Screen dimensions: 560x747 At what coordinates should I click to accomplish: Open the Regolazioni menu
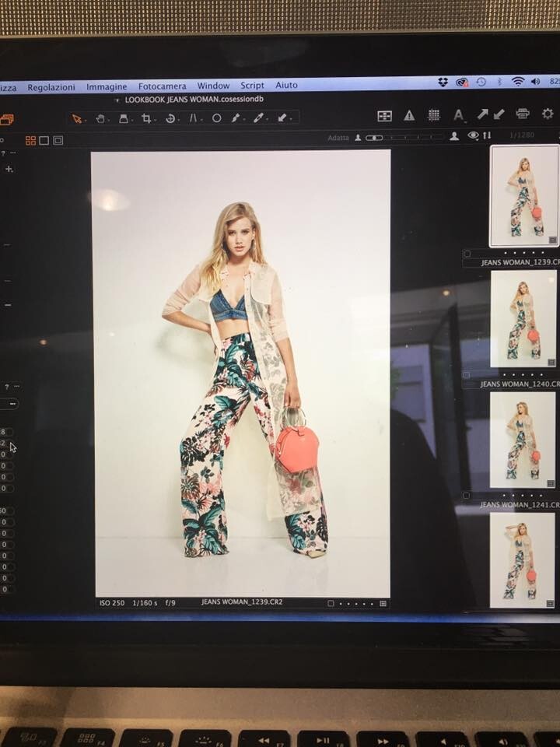tap(51, 86)
